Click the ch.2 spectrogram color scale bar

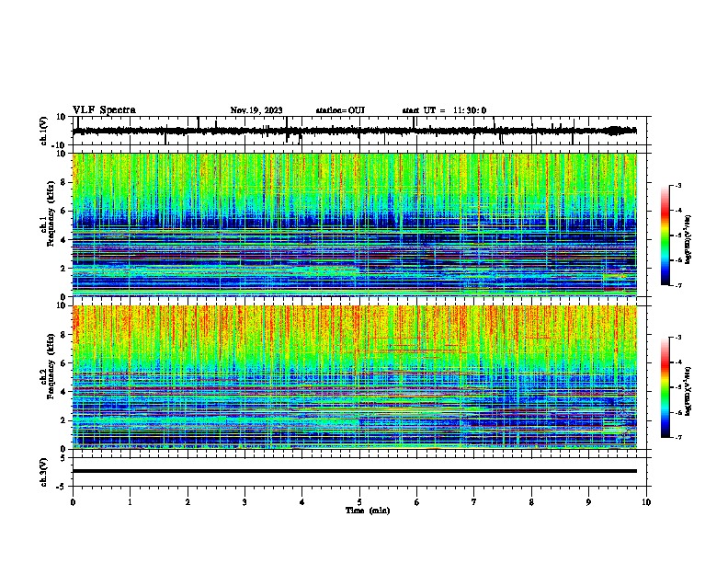pos(665,387)
